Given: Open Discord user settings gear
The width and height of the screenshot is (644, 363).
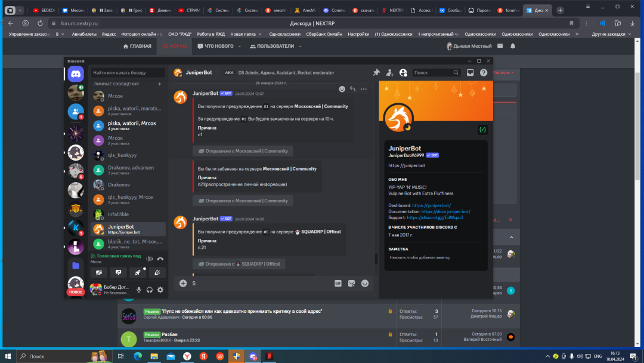Looking at the screenshot, I should click(160, 290).
